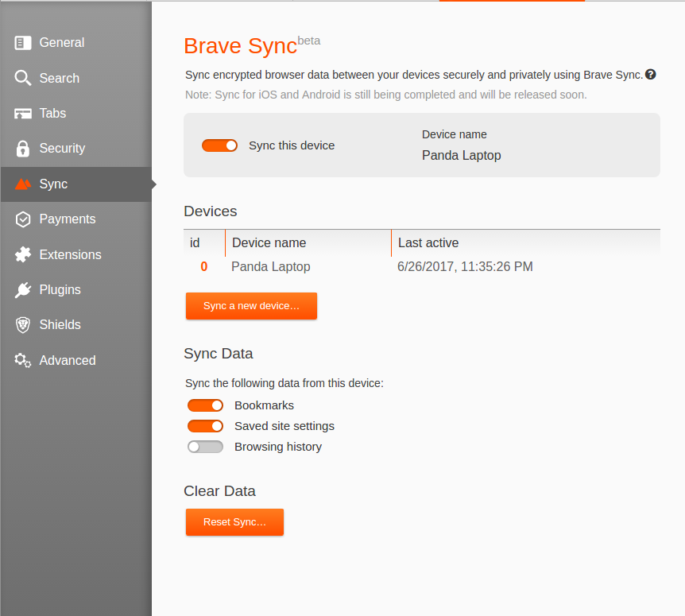
Task: Click the beta superscript label
Action: point(309,41)
